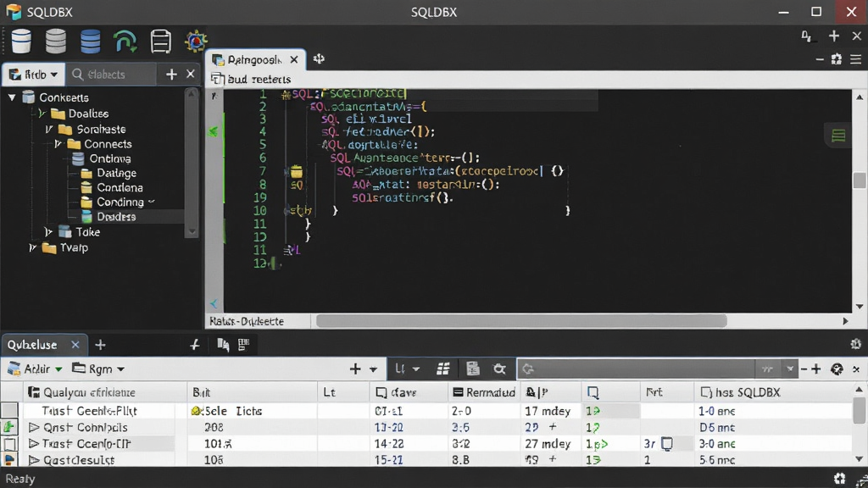Click the move cross icon beside editor tab
The height and width of the screenshot is (488, 868).
pos(319,58)
